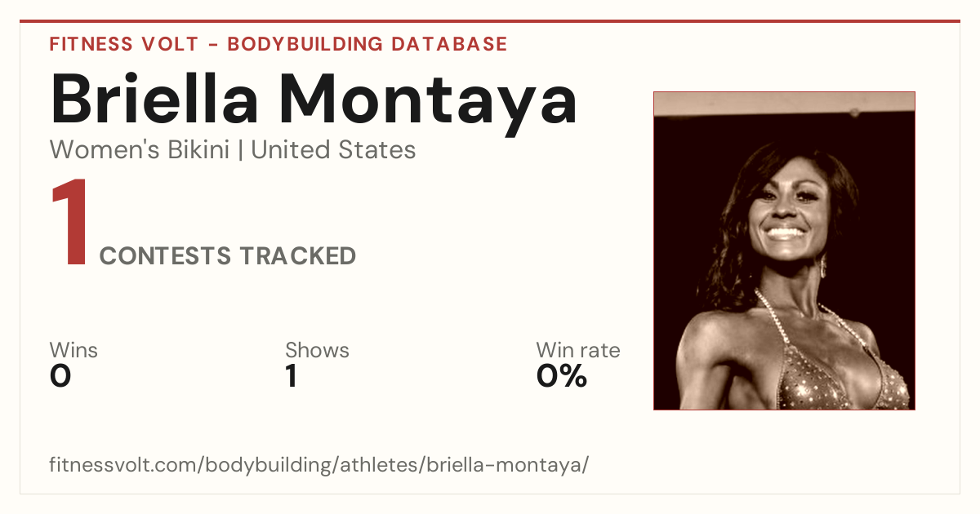
Task: Select the CONTESTS TRACKED label
Action: pos(228,256)
